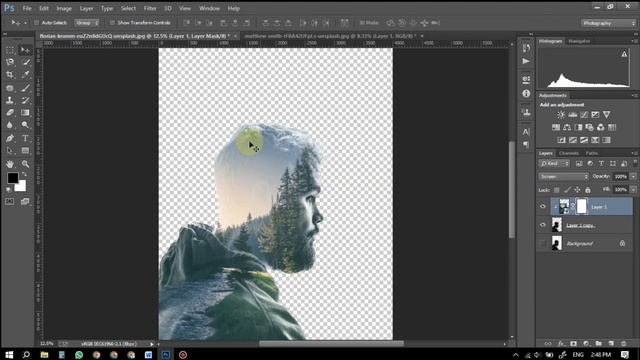Toggle lock all for layer
The width and height of the screenshot is (640, 360).
click(x=588, y=190)
